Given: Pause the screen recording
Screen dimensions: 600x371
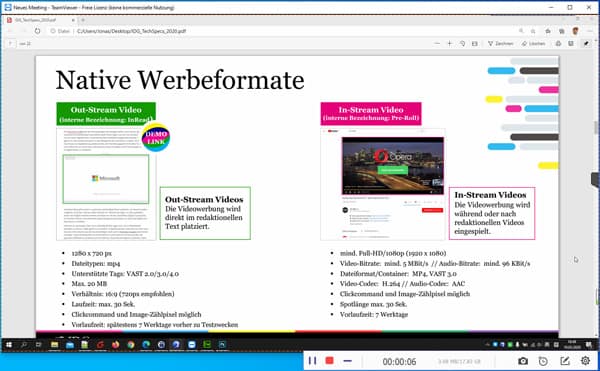Looking at the screenshot, I should pyautogui.click(x=312, y=361).
